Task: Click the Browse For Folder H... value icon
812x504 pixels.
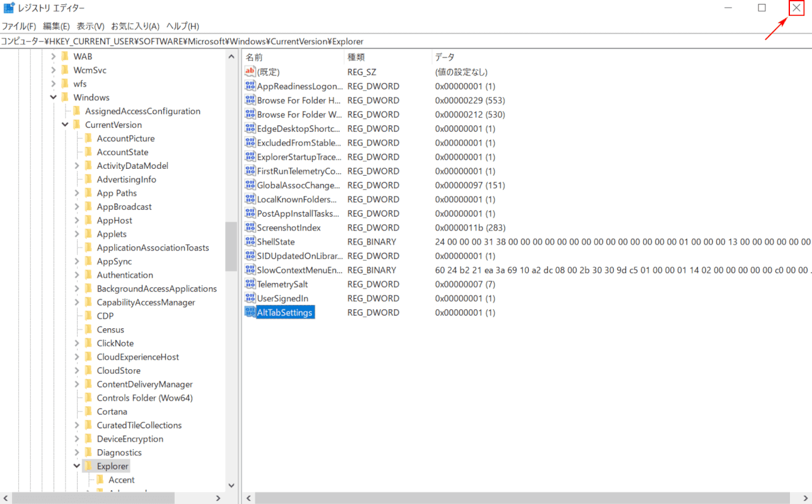Action: click(x=250, y=100)
